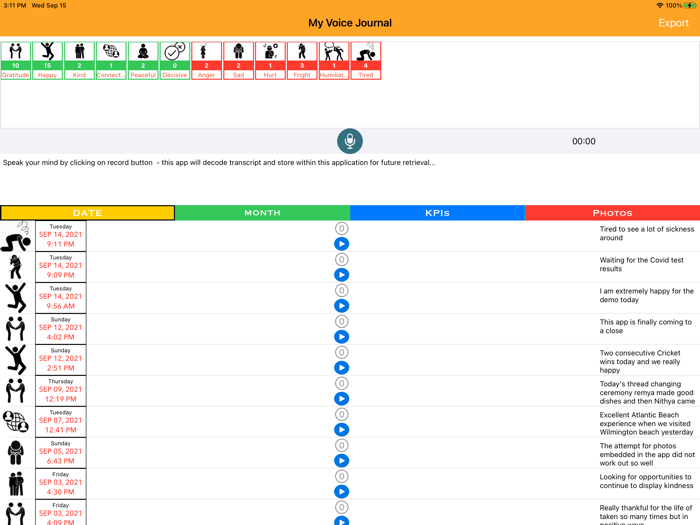Tap happy icon on Sep 14 9:56 AM row

point(16,298)
